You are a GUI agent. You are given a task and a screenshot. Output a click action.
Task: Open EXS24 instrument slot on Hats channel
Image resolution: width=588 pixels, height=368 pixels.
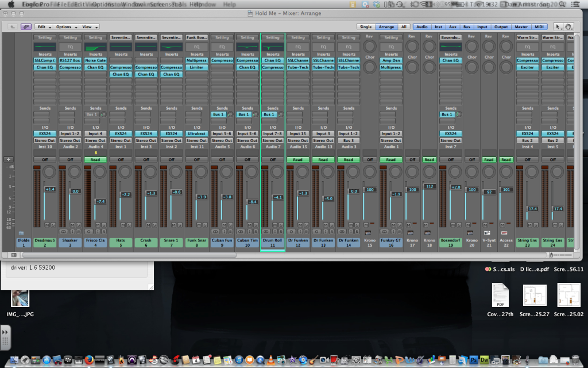pos(121,133)
